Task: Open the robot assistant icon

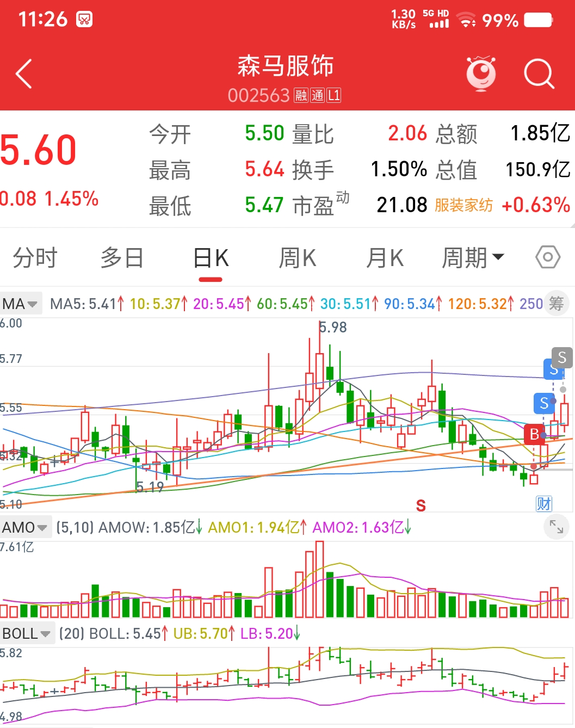Action: pyautogui.click(x=481, y=73)
